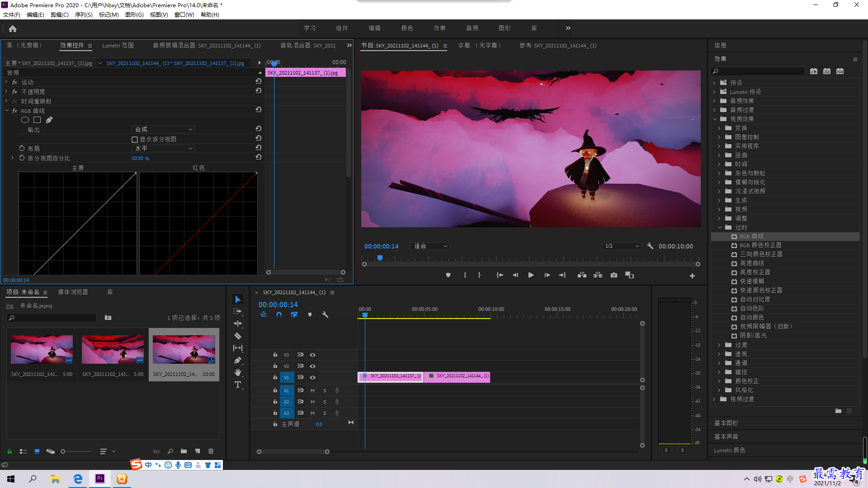The height and width of the screenshot is (488, 868).
Task: Add marker in program monitor
Action: click(448, 275)
